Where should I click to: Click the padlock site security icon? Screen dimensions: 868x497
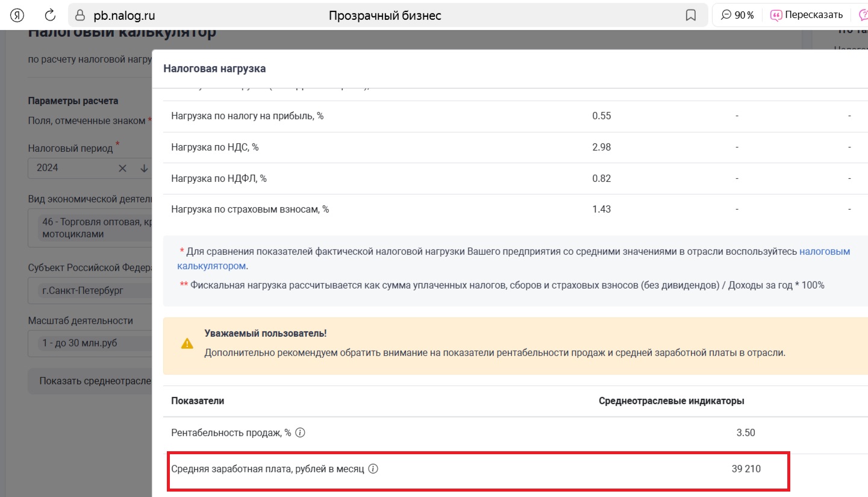point(80,15)
